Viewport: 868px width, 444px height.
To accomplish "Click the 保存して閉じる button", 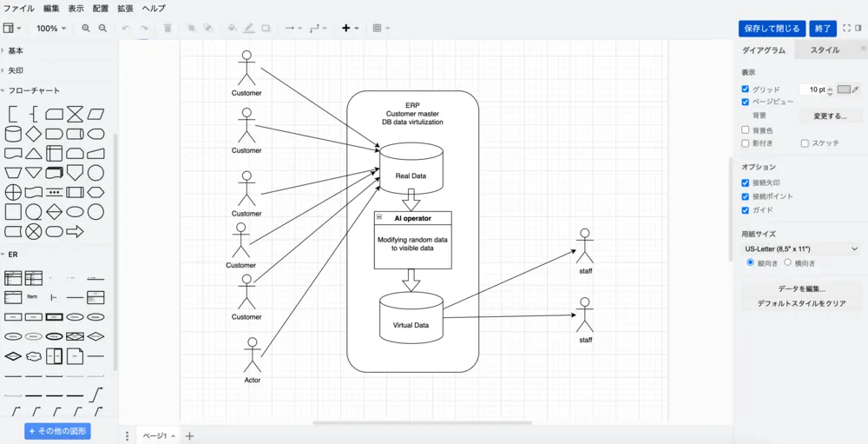I will (x=772, y=29).
